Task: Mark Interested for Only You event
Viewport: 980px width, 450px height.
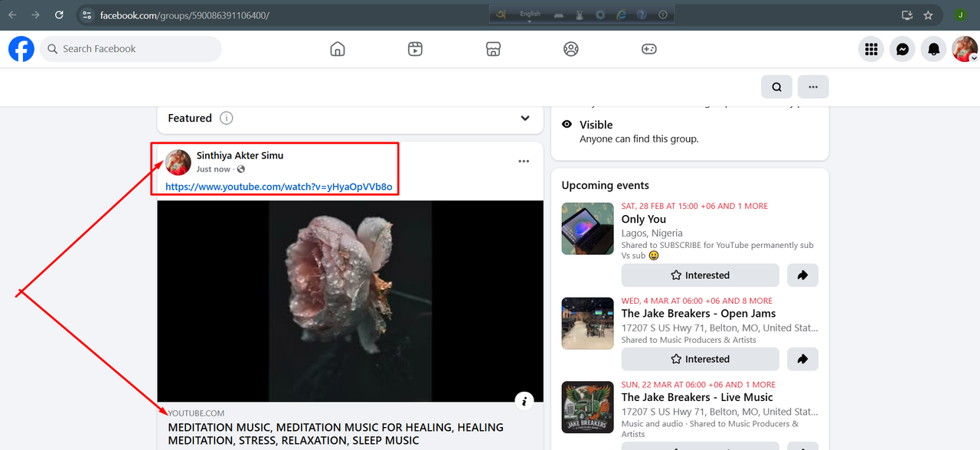Action: pyautogui.click(x=701, y=276)
